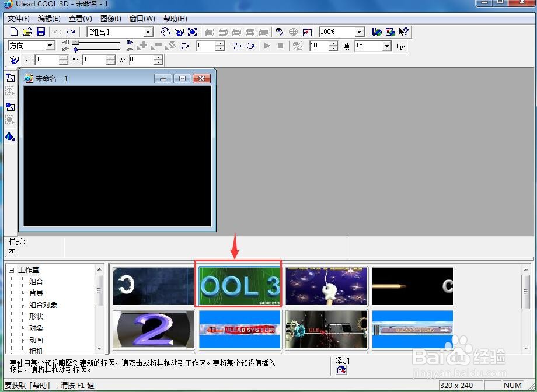Click the total frames field showing 10
Viewport: 537px width, 392px height.
319,45
